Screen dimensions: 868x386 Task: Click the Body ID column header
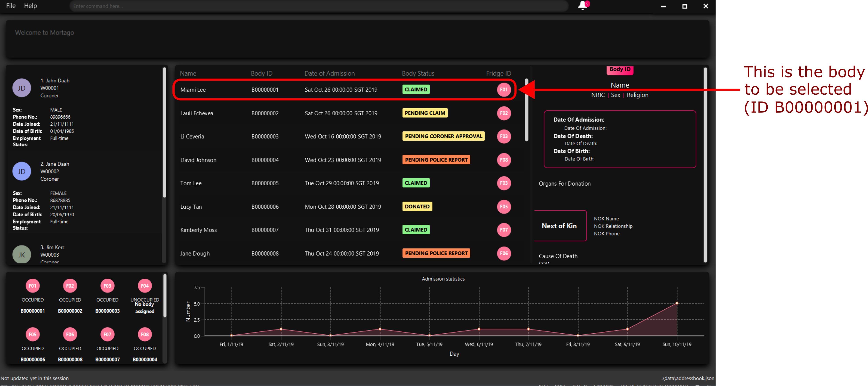[x=262, y=74]
